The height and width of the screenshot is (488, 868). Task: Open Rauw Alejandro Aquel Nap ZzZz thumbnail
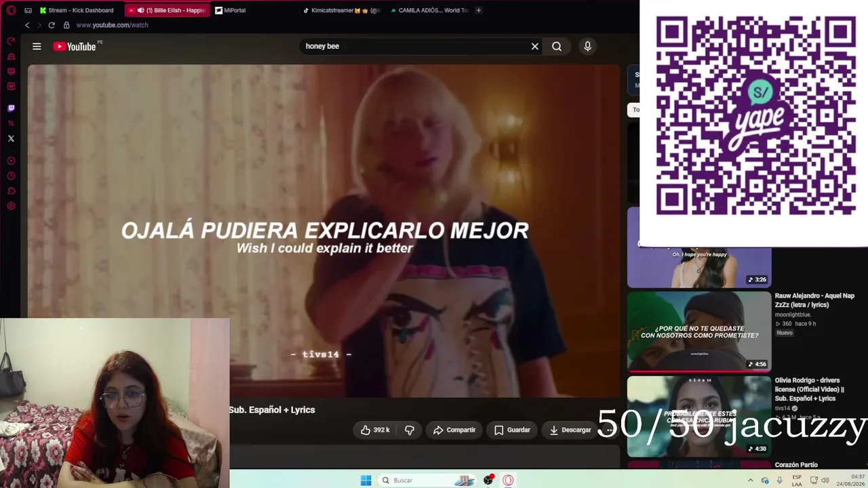pos(699,331)
